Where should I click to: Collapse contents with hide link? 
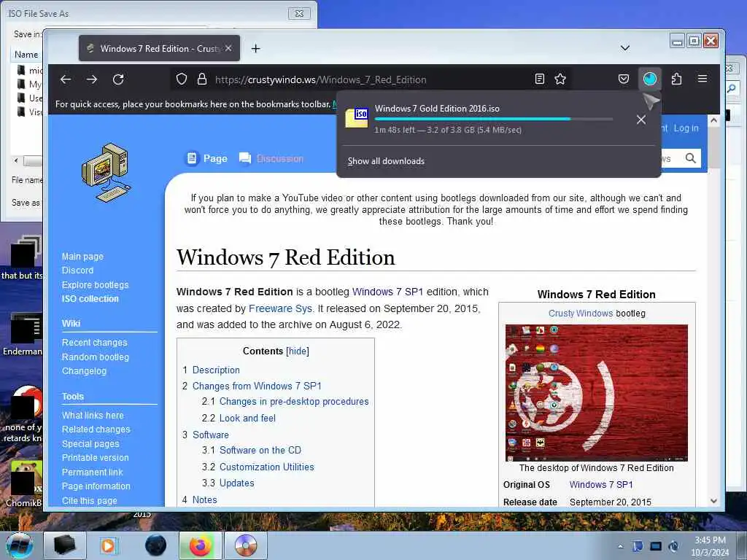(298, 351)
